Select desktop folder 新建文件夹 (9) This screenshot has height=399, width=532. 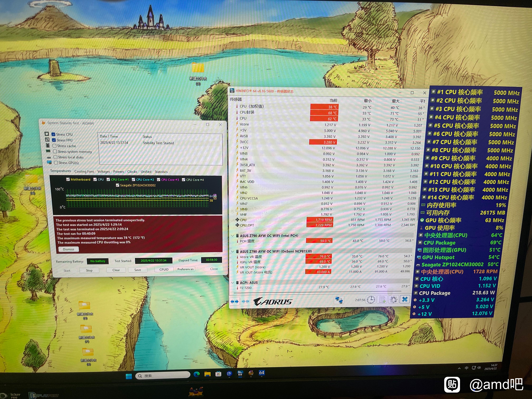point(85,310)
